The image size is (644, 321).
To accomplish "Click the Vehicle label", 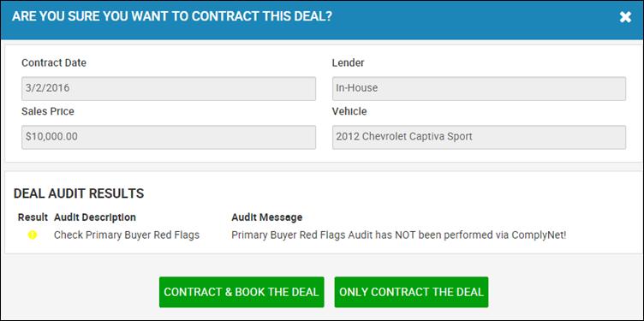I will [349, 111].
